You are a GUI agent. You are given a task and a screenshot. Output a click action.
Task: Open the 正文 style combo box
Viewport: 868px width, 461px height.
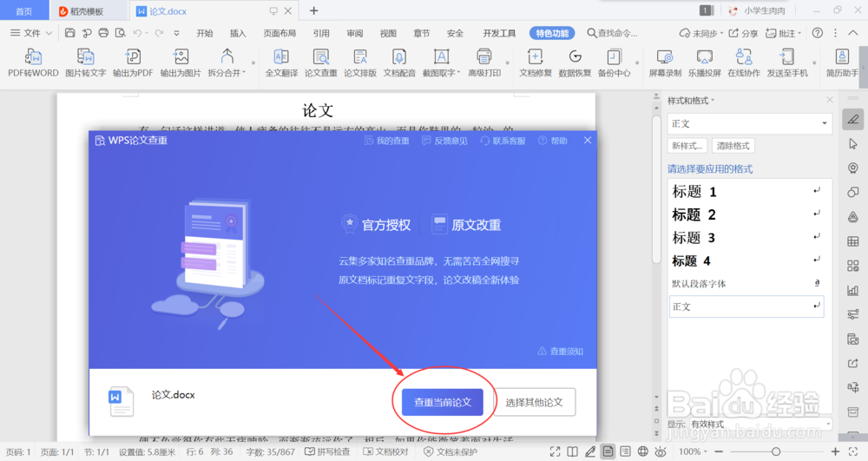tap(750, 123)
